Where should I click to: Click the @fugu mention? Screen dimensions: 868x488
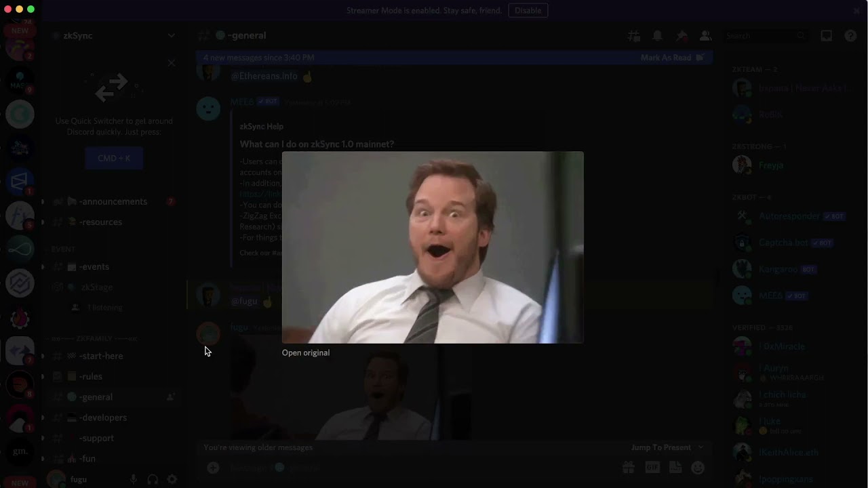pos(244,301)
